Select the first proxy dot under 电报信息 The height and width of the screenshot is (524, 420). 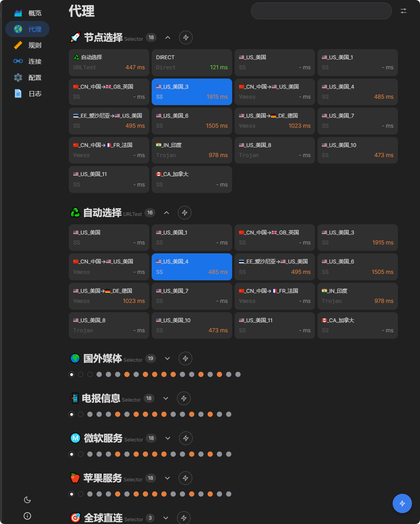pos(72,414)
